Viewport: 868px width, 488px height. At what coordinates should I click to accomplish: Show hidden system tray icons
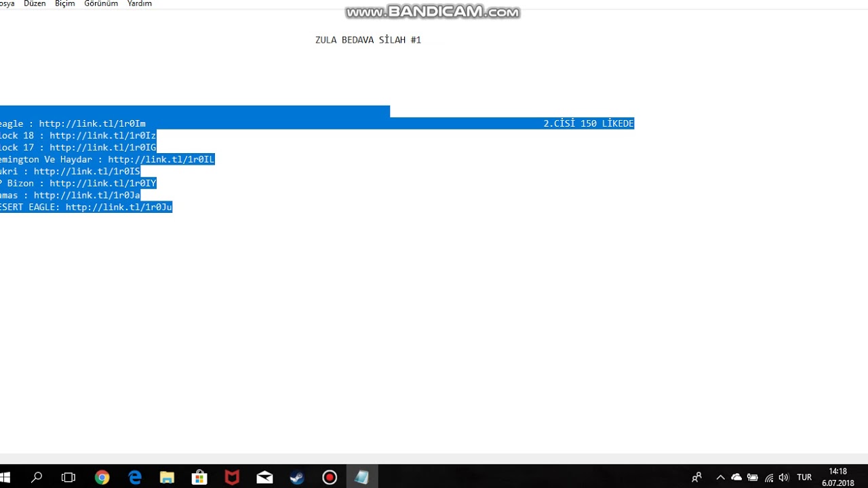(x=720, y=477)
